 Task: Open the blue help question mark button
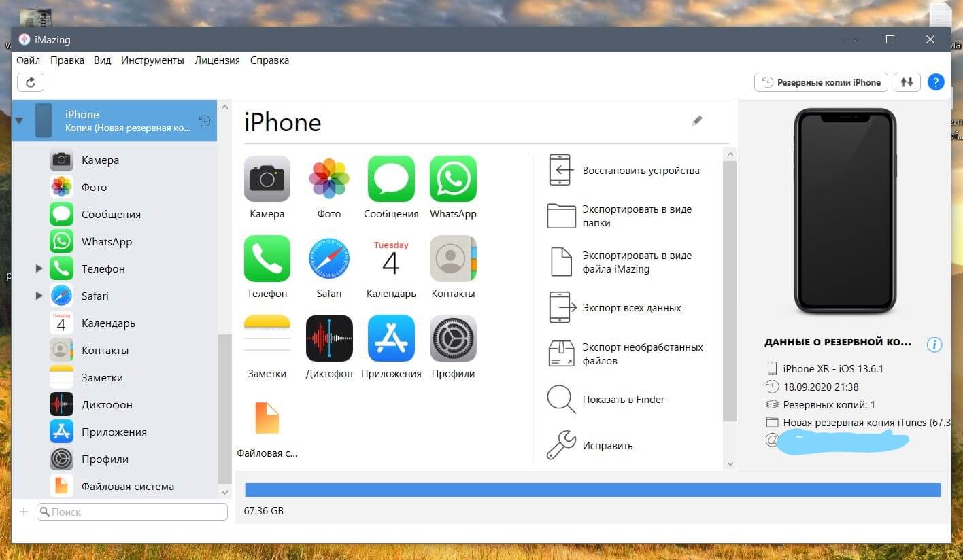point(936,82)
